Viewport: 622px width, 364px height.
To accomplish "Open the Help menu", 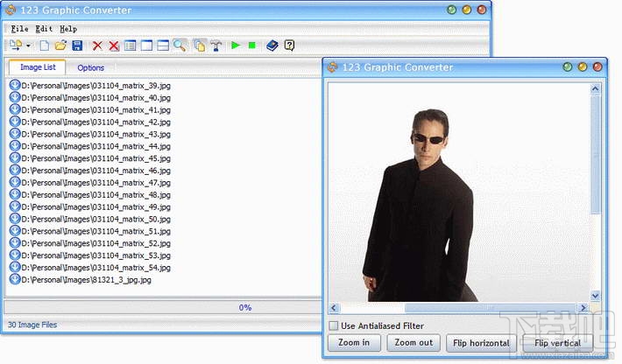I will (68, 29).
